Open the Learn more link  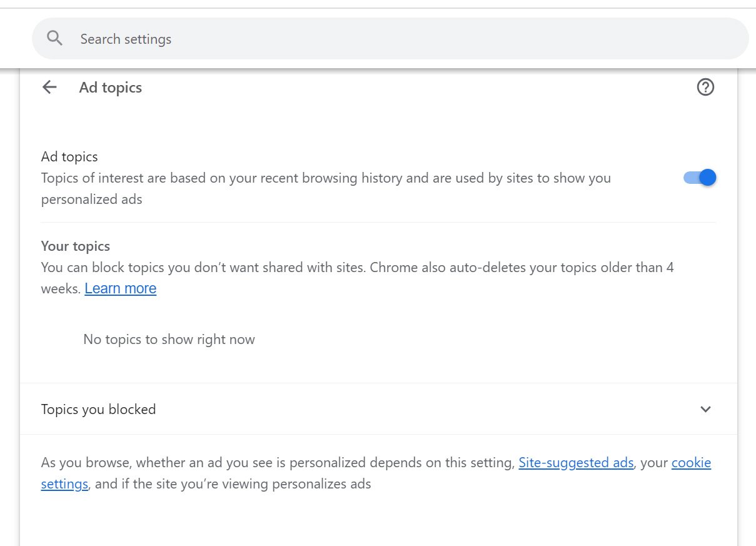pyautogui.click(x=120, y=288)
